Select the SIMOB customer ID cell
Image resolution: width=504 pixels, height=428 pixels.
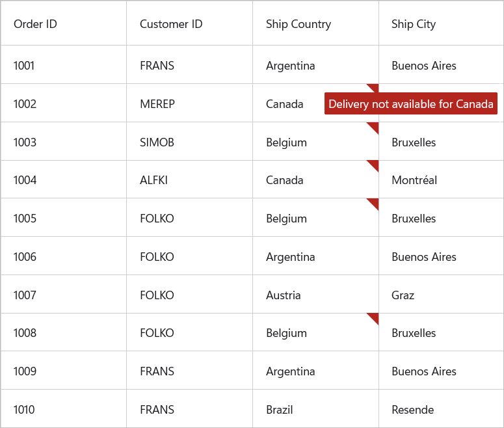[x=157, y=142]
